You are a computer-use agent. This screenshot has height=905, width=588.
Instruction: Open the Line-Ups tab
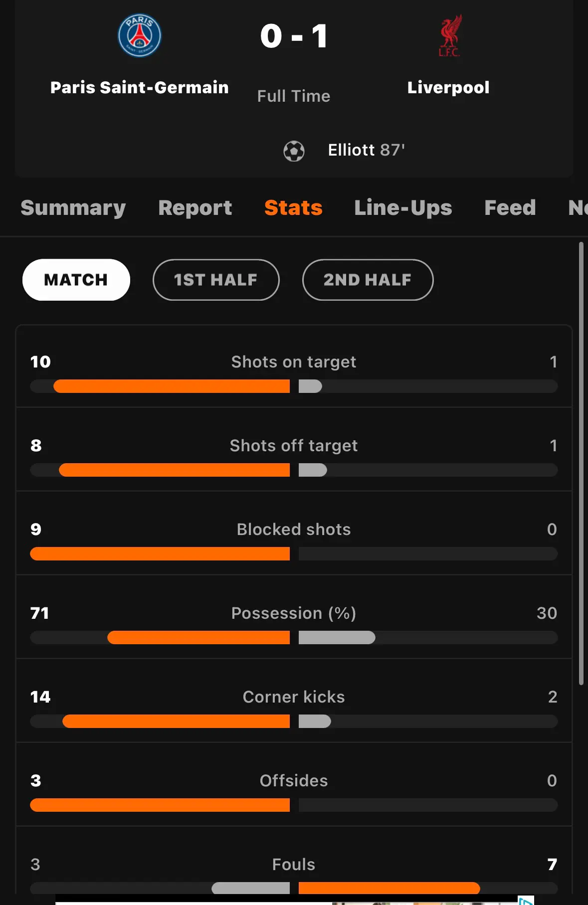(403, 208)
